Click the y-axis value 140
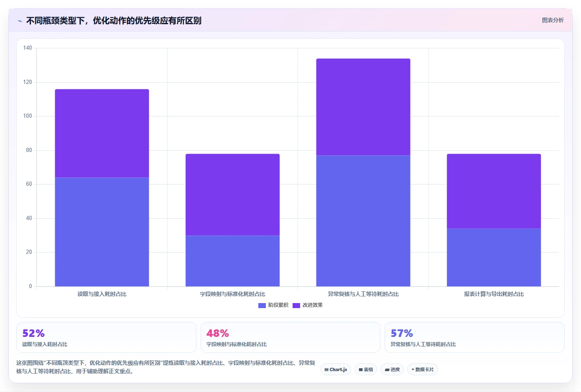581x392 pixels. pos(28,48)
